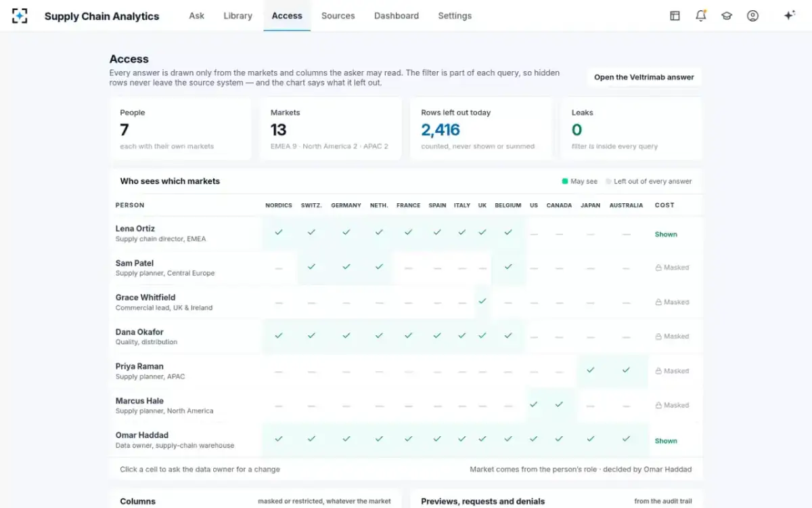Screen dimensions: 812x508
Task: Click Lena Ortiz's France checkmark
Action: (x=408, y=232)
